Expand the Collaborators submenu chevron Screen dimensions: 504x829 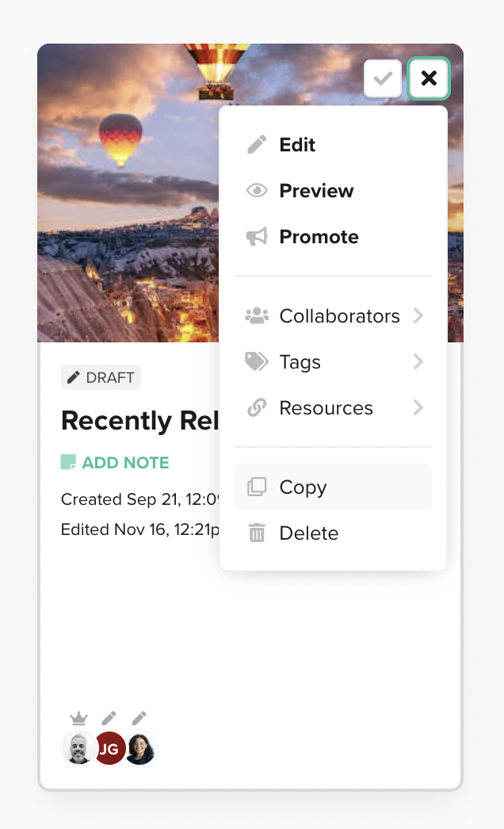click(418, 315)
